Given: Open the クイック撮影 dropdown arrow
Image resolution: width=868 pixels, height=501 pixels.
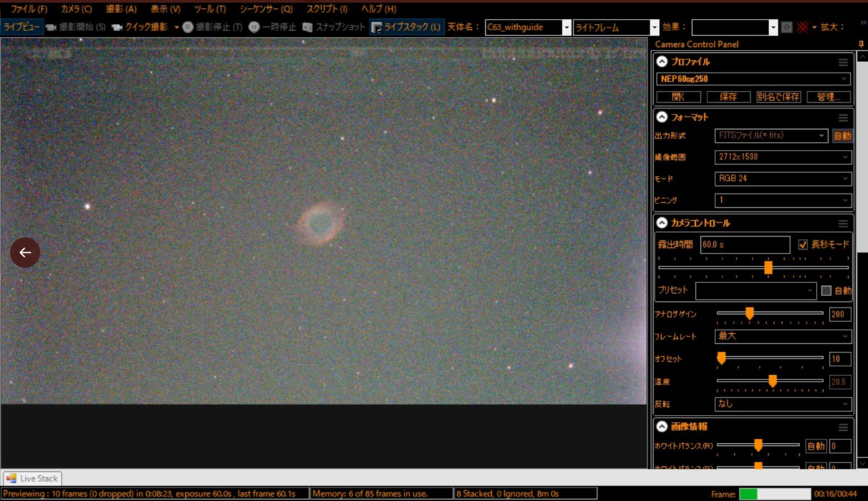Looking at the screenshot, I should pos(176,28).
